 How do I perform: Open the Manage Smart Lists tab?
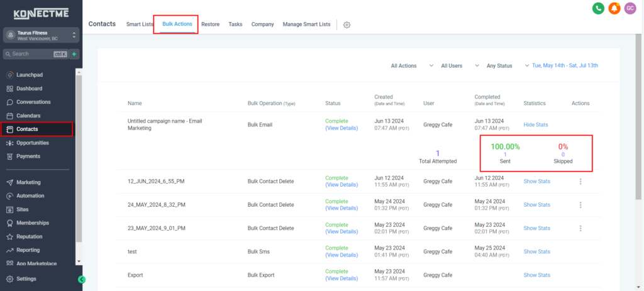coord(306,25)
